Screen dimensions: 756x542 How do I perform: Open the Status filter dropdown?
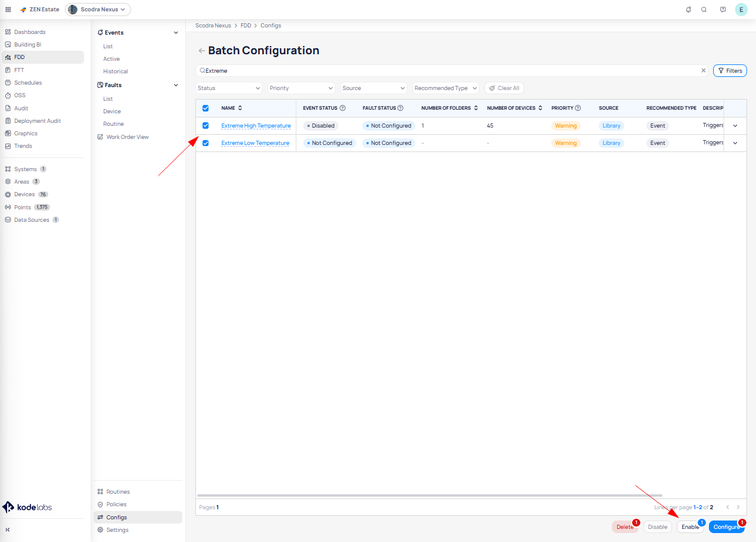click(x=229, y=88)
